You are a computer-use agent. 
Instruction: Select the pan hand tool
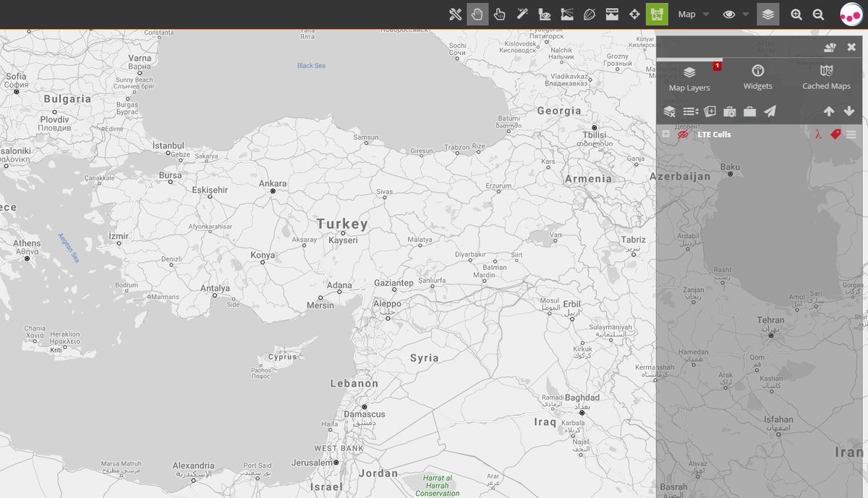477,14
